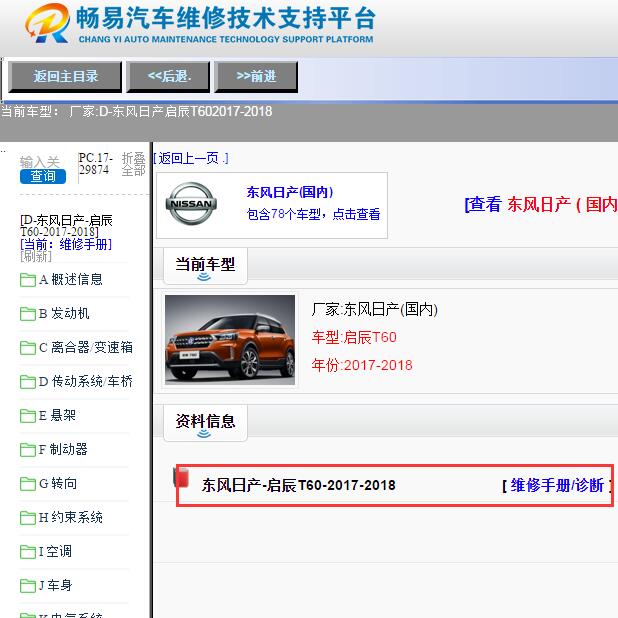Go back with the 后退 button
618x618 pixels.
168,76
